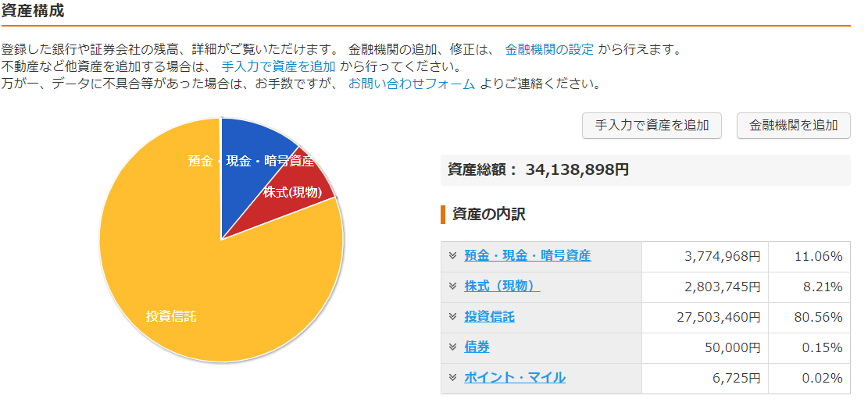The width and height of the screenshot is (868, 406).
Task: Expand the ポイント・マイル row chevron
Action: [452, 377]
